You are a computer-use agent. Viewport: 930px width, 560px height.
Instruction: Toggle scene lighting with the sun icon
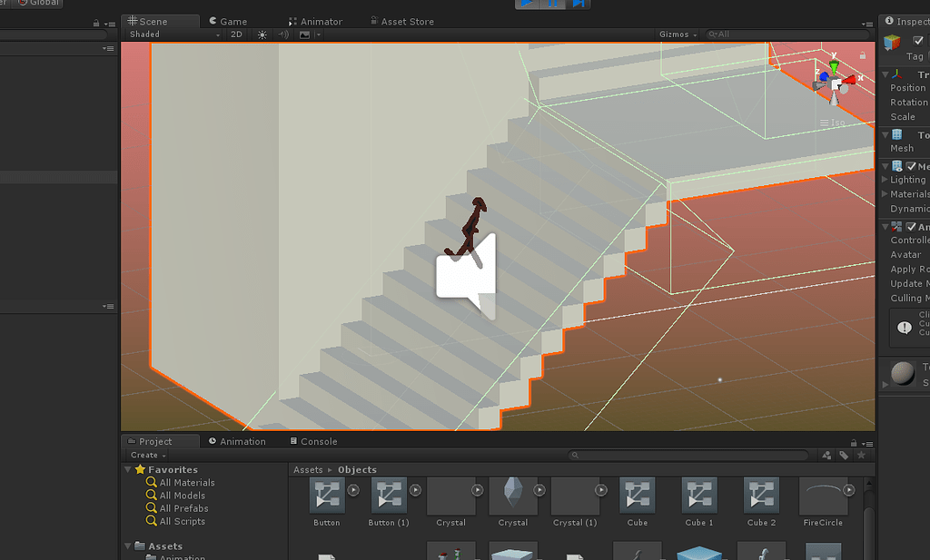tap(262, 34)
